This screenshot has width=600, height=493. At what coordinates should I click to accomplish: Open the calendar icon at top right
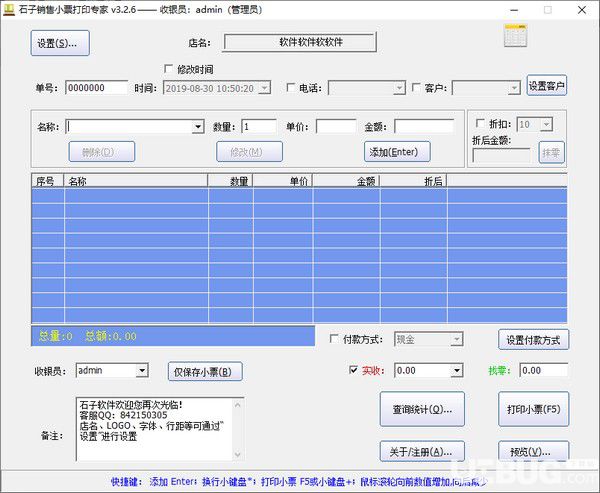pyautogui.click(x=515, y=36)
